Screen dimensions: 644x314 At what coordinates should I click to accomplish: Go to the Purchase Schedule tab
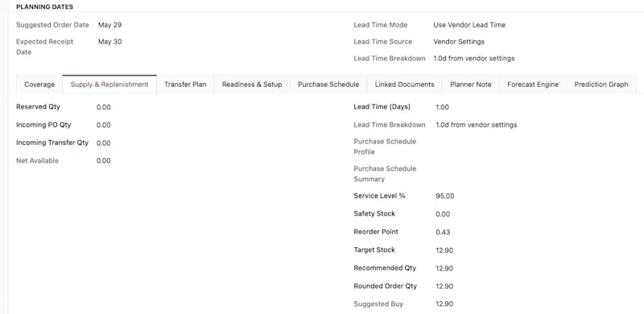point(328,85)
